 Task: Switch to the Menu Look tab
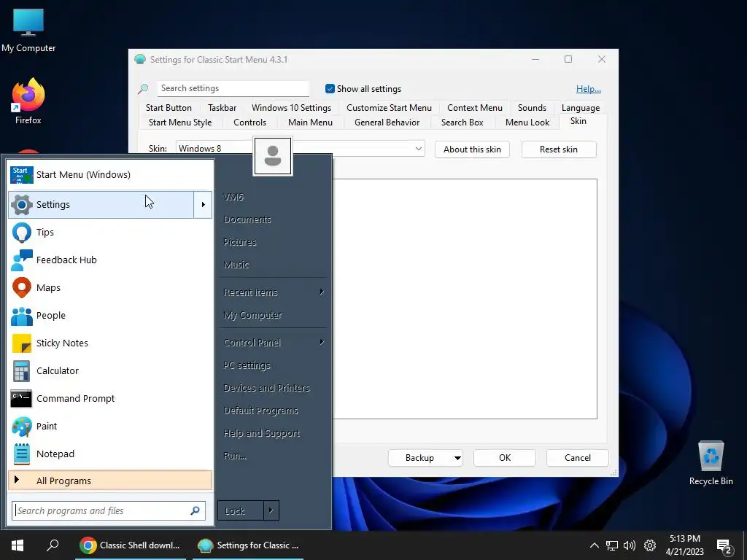pyautogui.click(x=527, y=122)
